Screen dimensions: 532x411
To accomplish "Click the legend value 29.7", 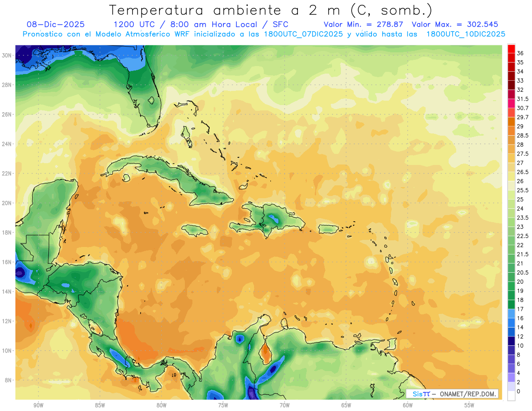I will [523, 117].
